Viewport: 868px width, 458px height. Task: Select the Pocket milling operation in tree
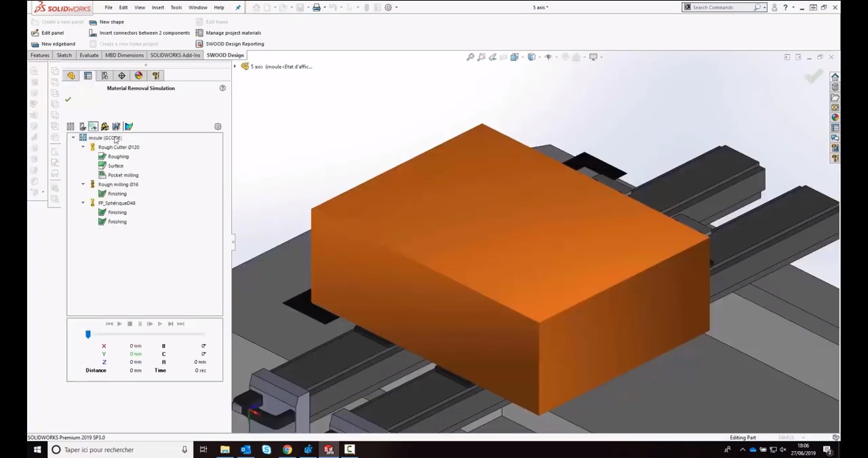point(123,175)
